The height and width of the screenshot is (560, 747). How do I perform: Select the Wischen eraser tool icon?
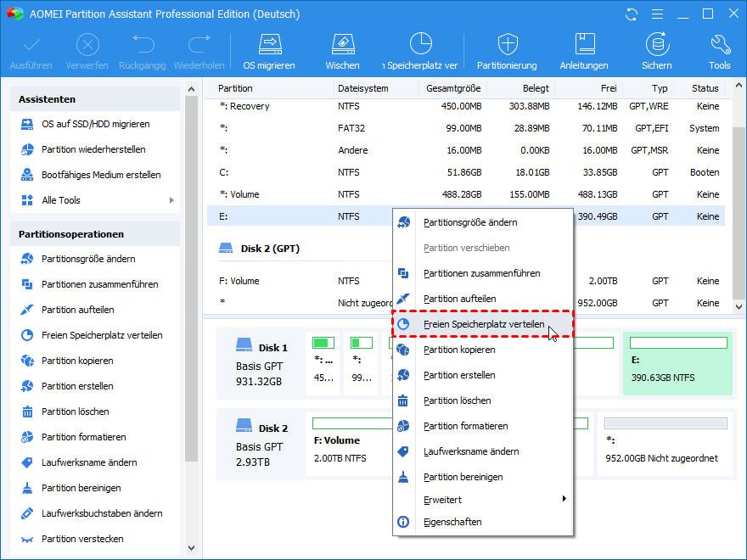click(x=342, y=45)
